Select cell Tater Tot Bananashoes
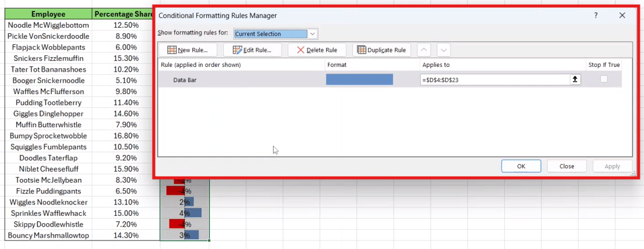 tap(48, 69)
